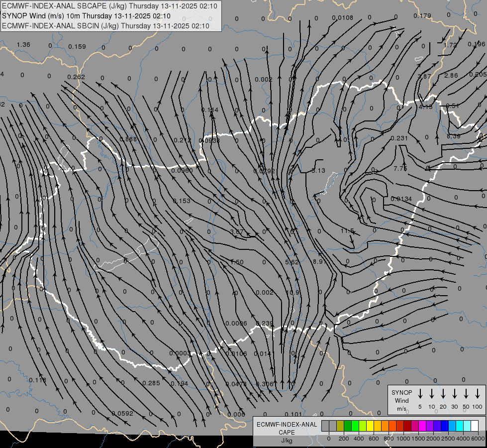Viewport: 487px width, 448px height.
Task: Click the map value 4.13
Action: coord(425,107)
